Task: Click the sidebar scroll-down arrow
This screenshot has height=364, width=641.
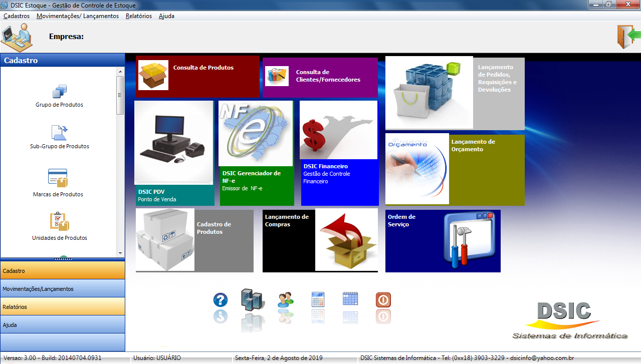Action: coord(120,253)
